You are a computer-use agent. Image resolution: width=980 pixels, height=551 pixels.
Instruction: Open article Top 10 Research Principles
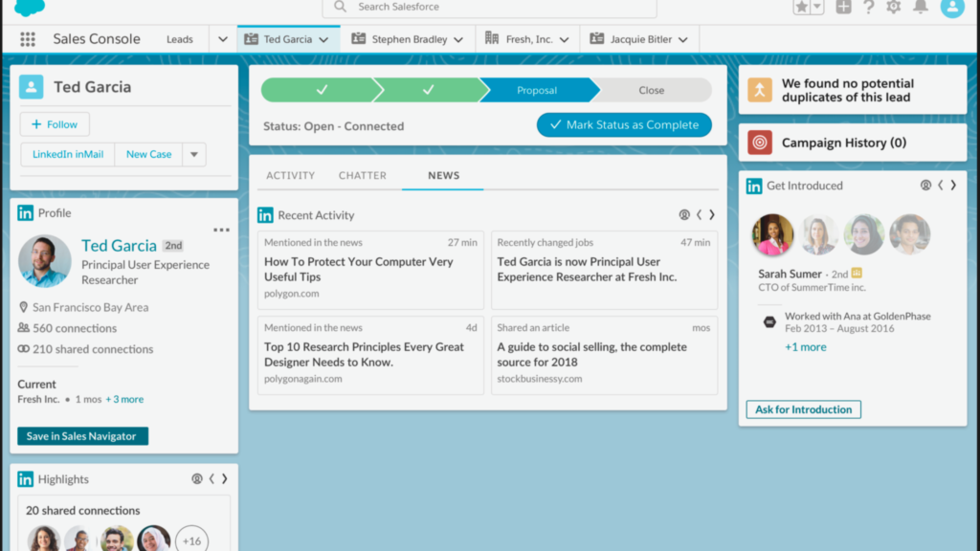pos(364,354)
